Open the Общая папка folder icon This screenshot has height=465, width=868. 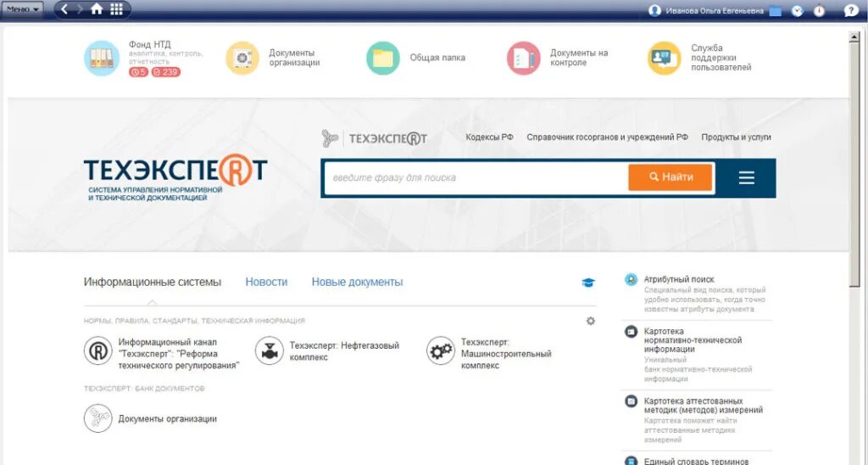[383, 58]
